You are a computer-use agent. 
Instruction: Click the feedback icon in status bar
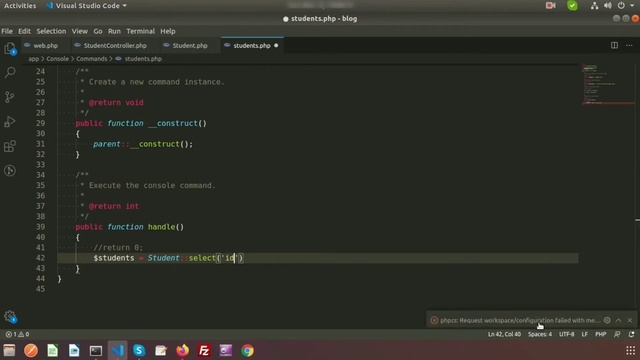(x=617, y=334)
